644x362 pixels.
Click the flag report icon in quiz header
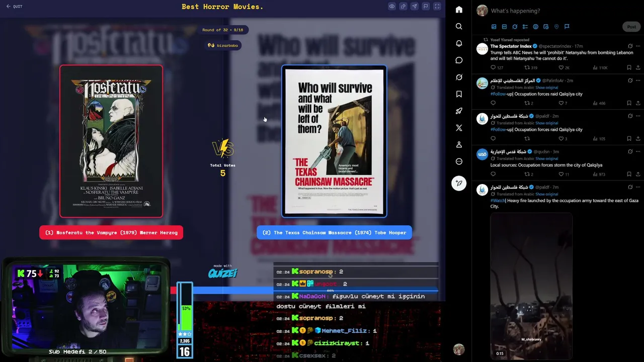point(426,7)
